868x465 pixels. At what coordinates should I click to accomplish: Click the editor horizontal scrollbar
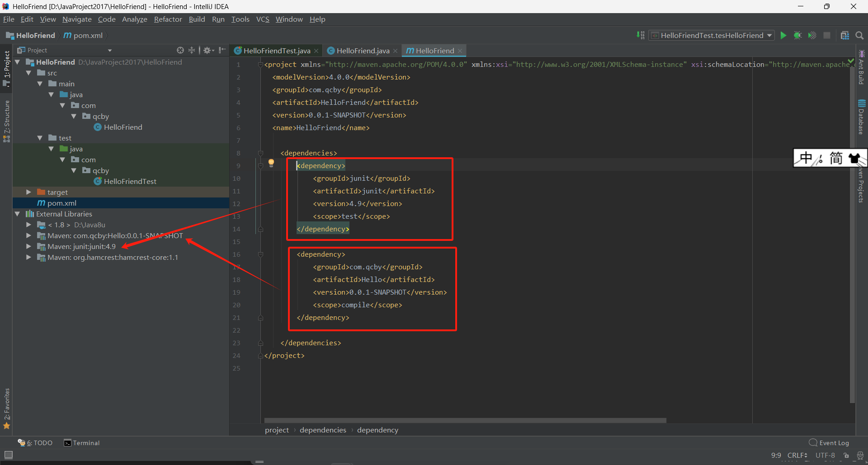[x=465, y=420]
